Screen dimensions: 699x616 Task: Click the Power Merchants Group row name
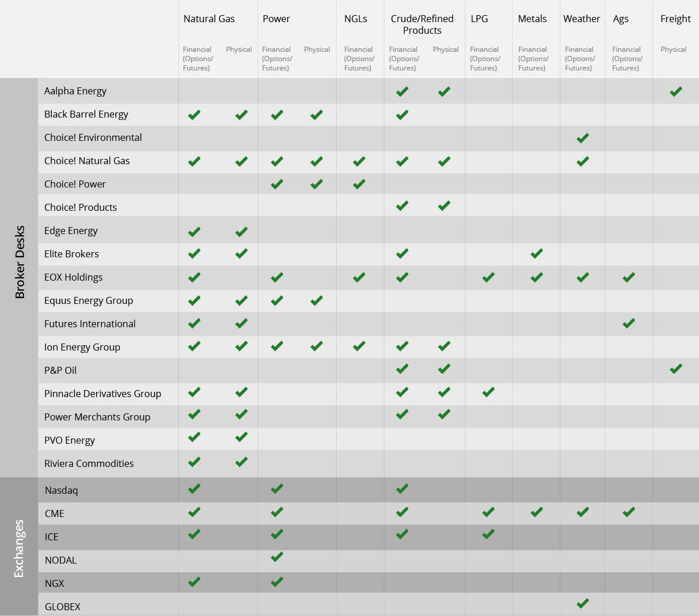(x=97, y=417)
